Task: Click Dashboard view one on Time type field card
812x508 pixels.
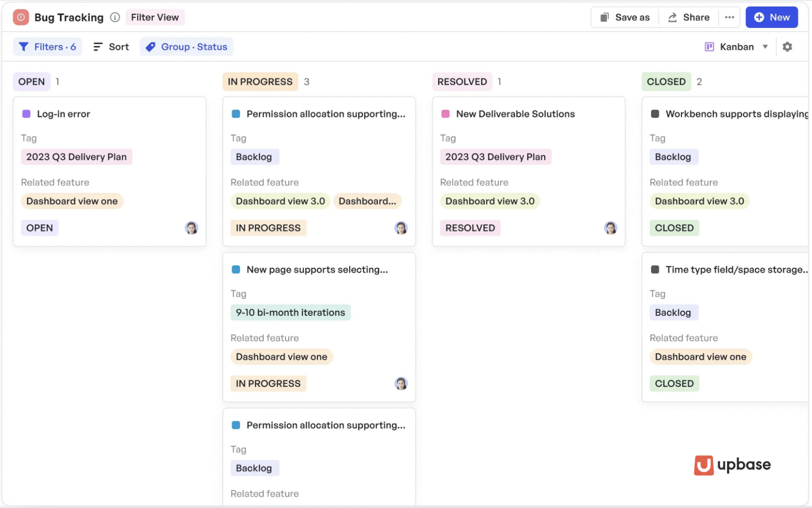Action: pos(700,357)
